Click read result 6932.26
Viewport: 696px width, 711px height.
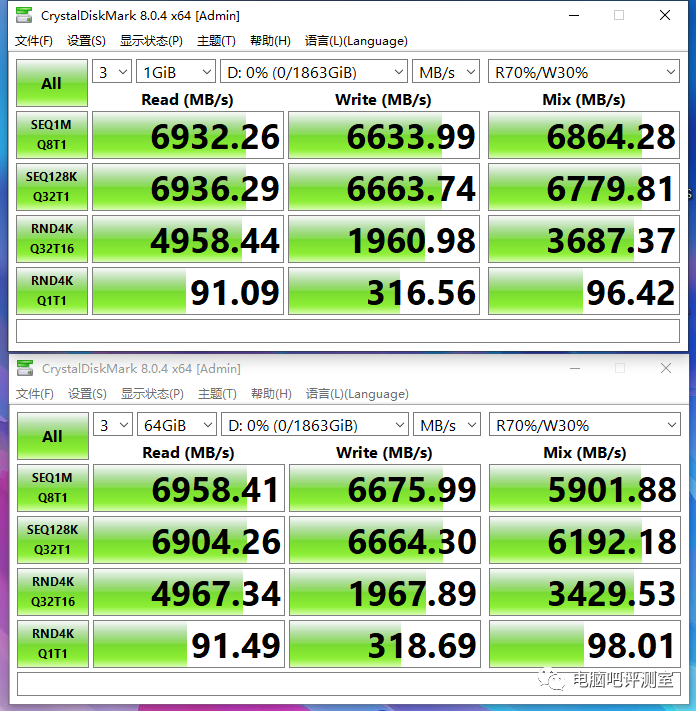click(188, 135)
